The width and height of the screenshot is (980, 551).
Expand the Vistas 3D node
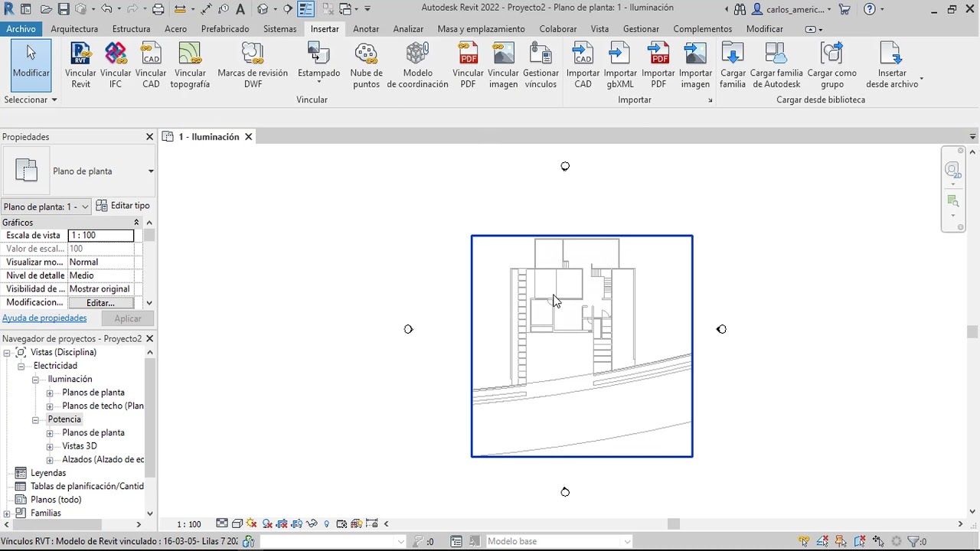tap(50, 446)
